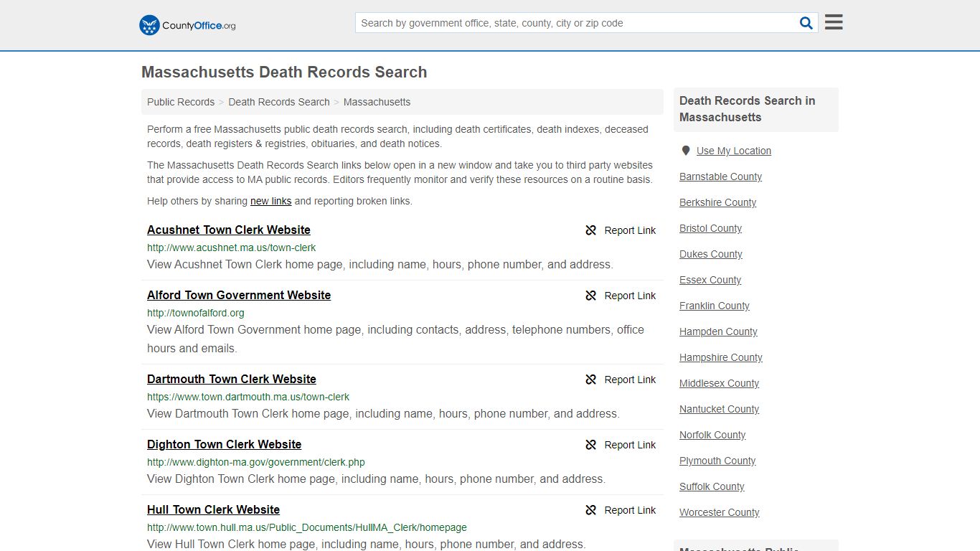Open Dartmouth Town Clerk Website title

(232, 379)
